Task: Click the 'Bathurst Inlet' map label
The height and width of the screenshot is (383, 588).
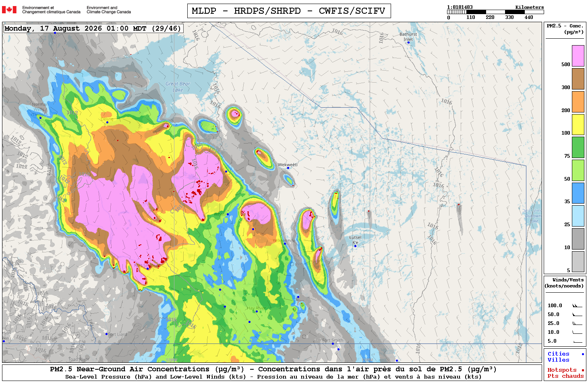Action: [408, 37]
